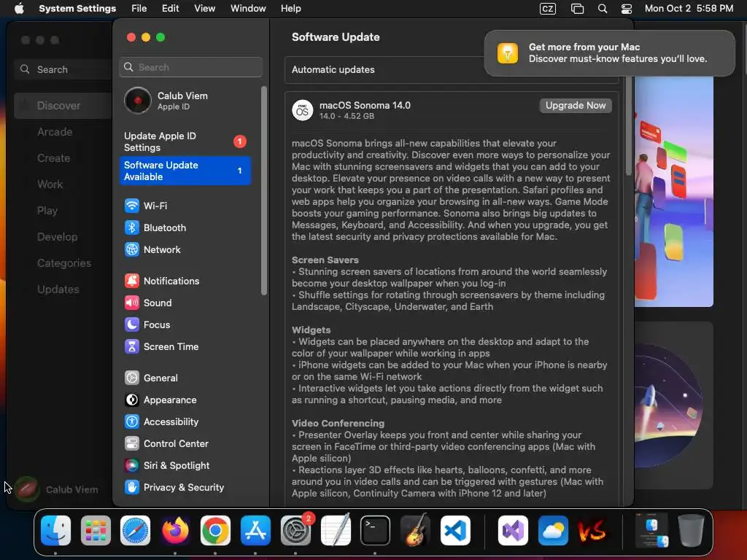Select Discover in App Store sidebar
Viewport: 747px width, 560px height.
[x=63, y=106]
